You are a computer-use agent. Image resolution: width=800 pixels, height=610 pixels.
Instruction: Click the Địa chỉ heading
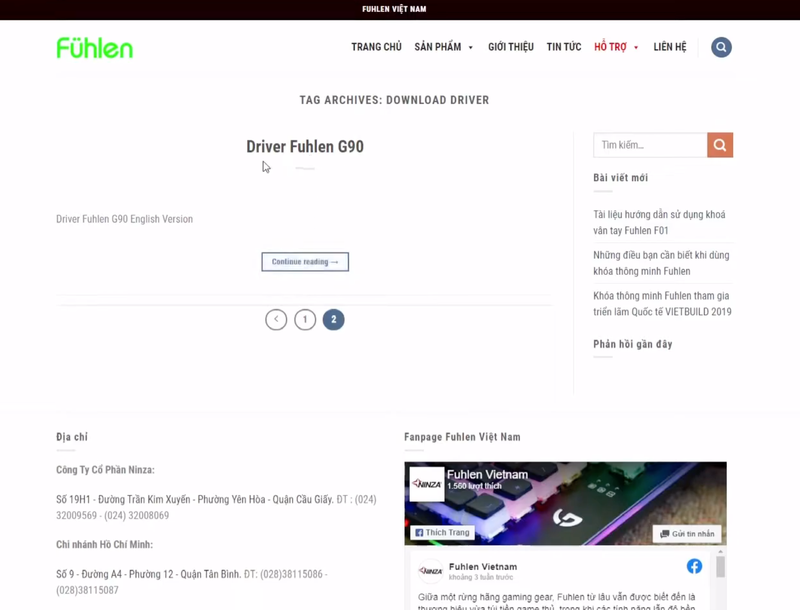[x=72, y=437]
